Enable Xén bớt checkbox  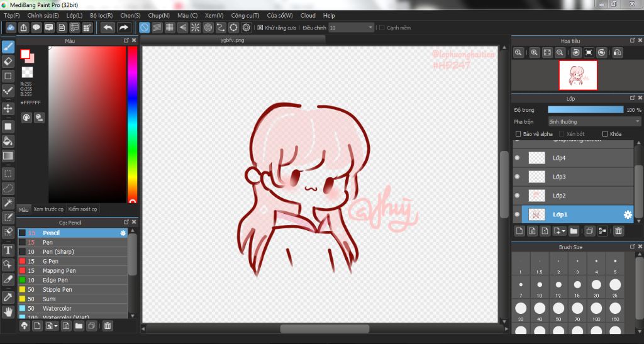pyautogui.click(x=562, y=134)
